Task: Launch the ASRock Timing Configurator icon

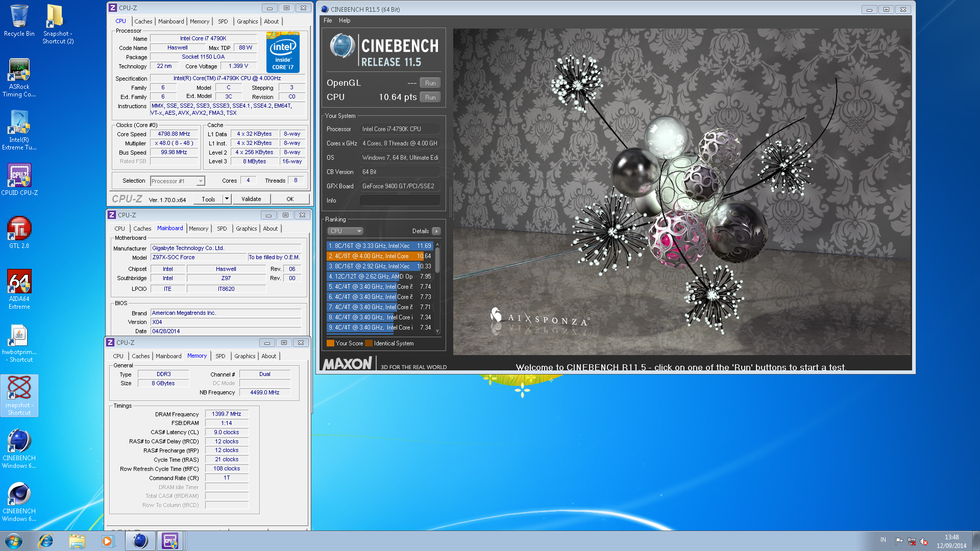Action: tap(19, 78)
